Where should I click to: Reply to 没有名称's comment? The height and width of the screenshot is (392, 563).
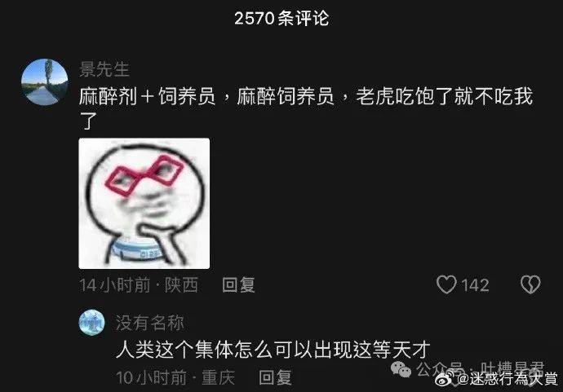click(x=275, y=377)
